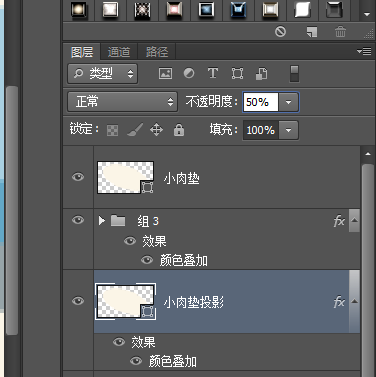Viewport: 376px width, 377px height.
Task: Apply the first glowing orb style swatch
Action: [x=78, y=10]
